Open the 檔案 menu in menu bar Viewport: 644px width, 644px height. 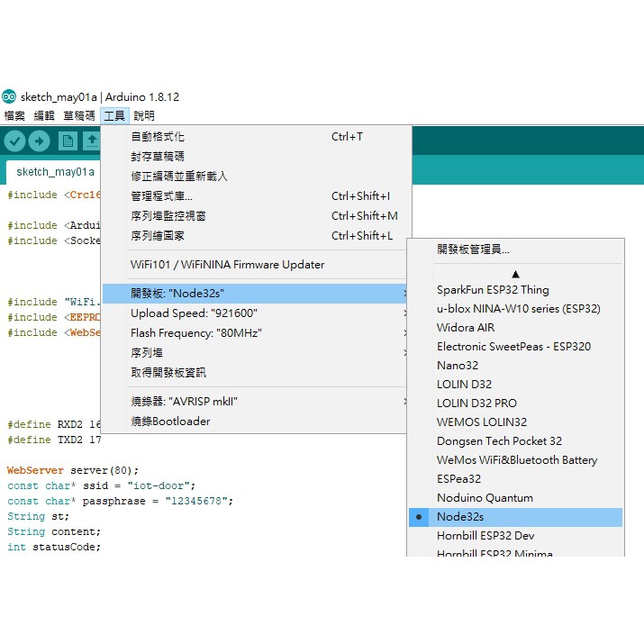[14, 116]
